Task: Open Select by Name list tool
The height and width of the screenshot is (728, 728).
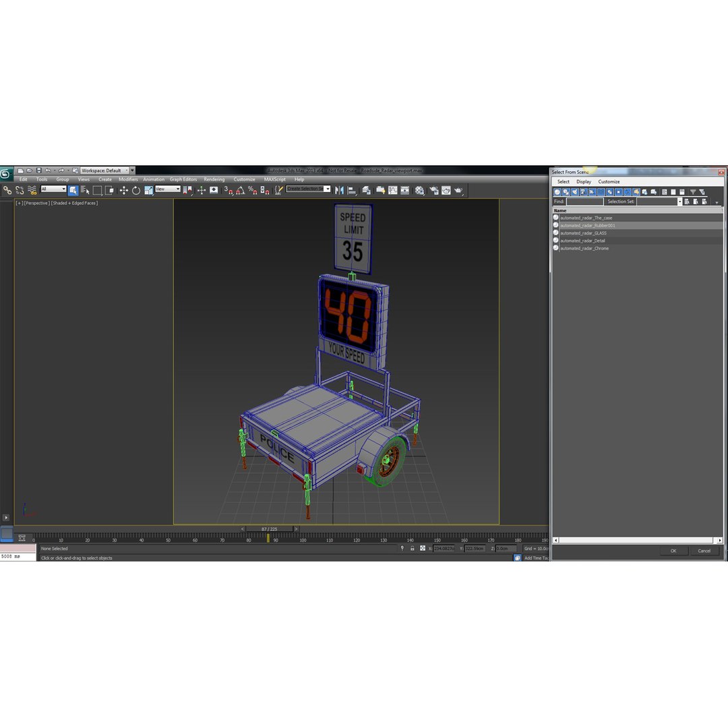Action: (x=85, y=190)
